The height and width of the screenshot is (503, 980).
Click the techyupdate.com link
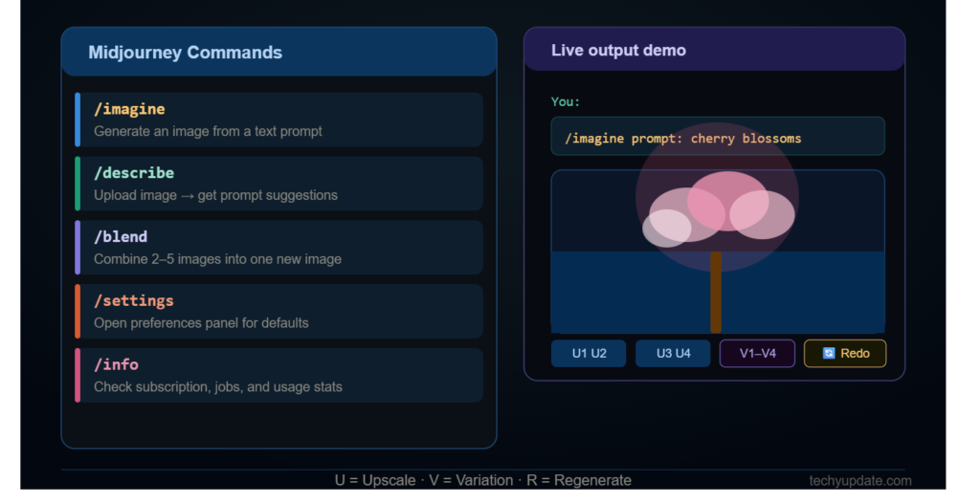tap(860, 480)
